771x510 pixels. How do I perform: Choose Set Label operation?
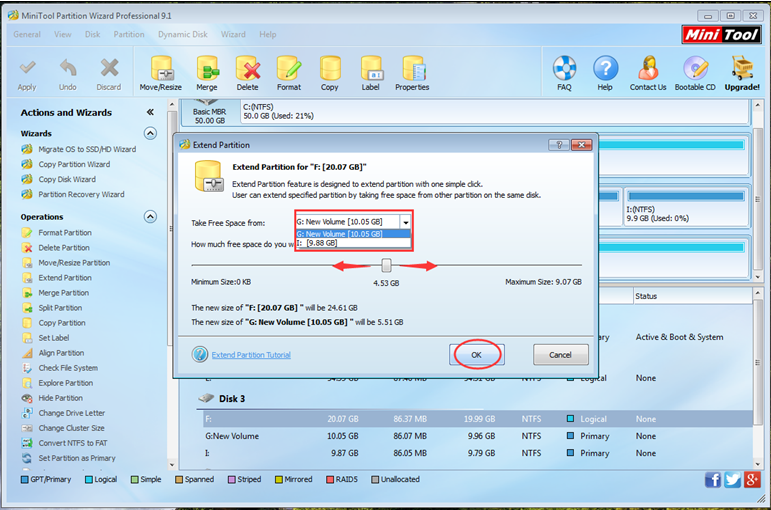pos(54,338)
